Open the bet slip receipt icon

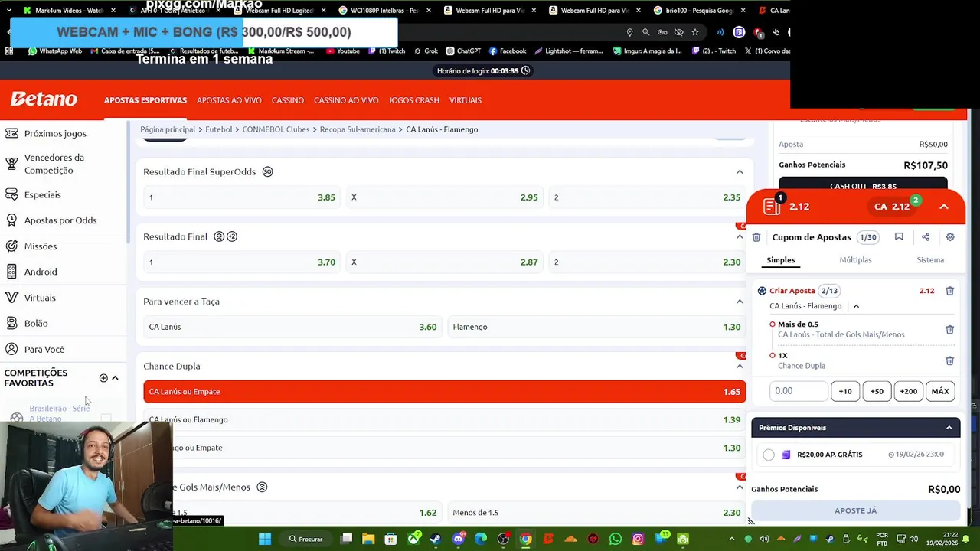[772, 207]
